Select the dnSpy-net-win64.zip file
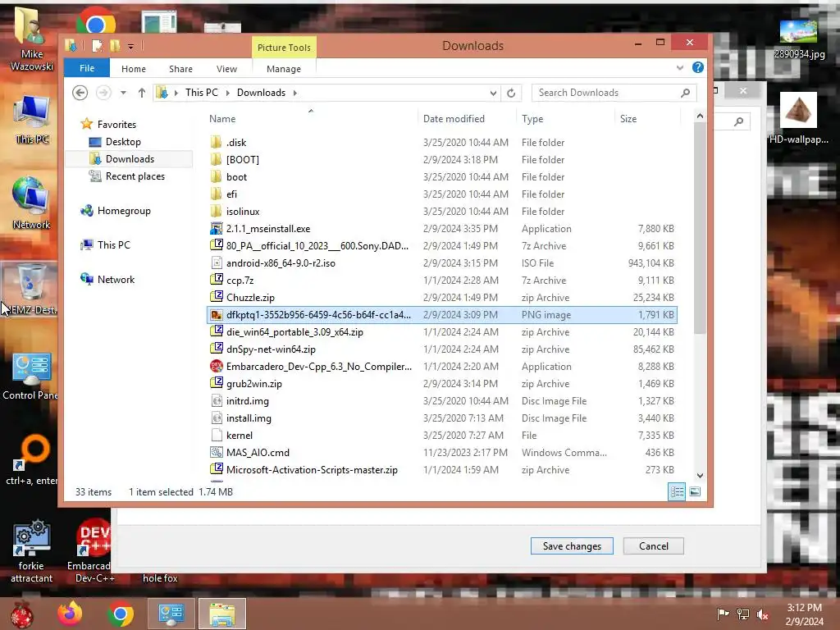The width and height of the screenshot is (840, 630). coord(442,349)
